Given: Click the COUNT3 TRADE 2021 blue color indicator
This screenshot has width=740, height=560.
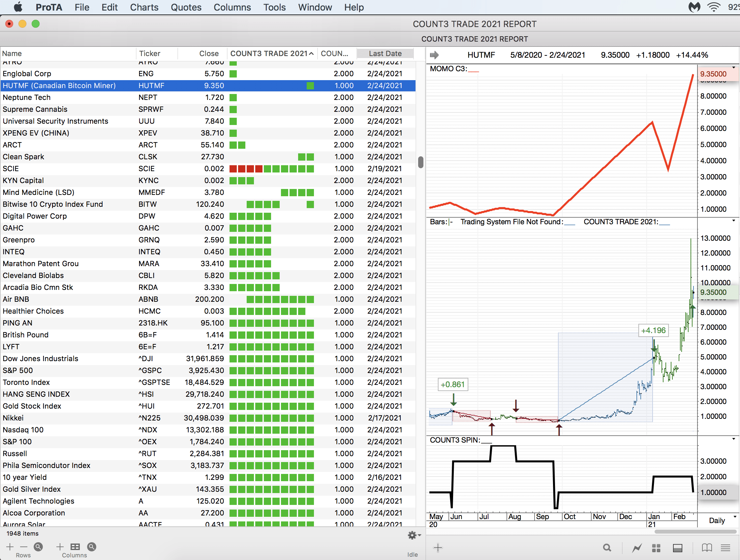Looking at the screenshot, I should [664, 224].
